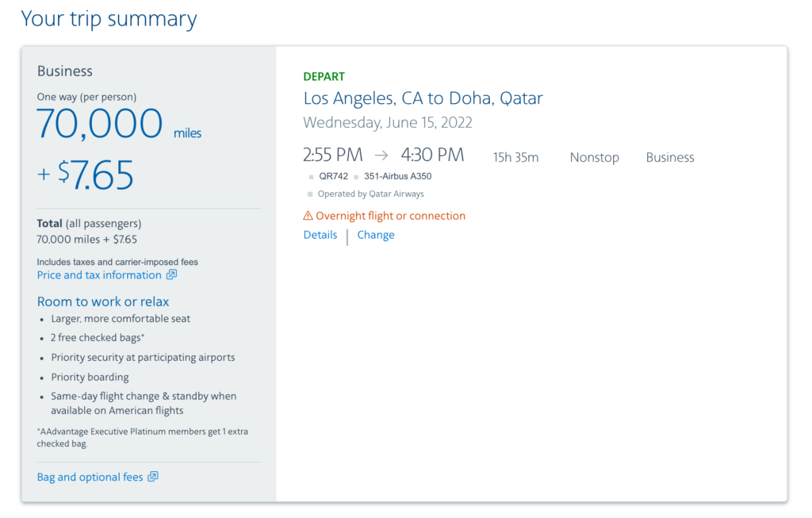812x518 pixels.
Task: Click the bullet icon before Operated by Qatar Airways
Action: pos(308,194)
